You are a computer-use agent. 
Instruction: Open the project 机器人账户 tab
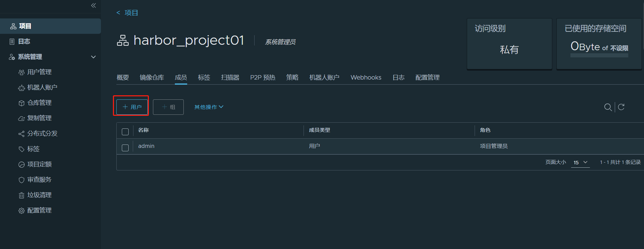coord(324,78)
